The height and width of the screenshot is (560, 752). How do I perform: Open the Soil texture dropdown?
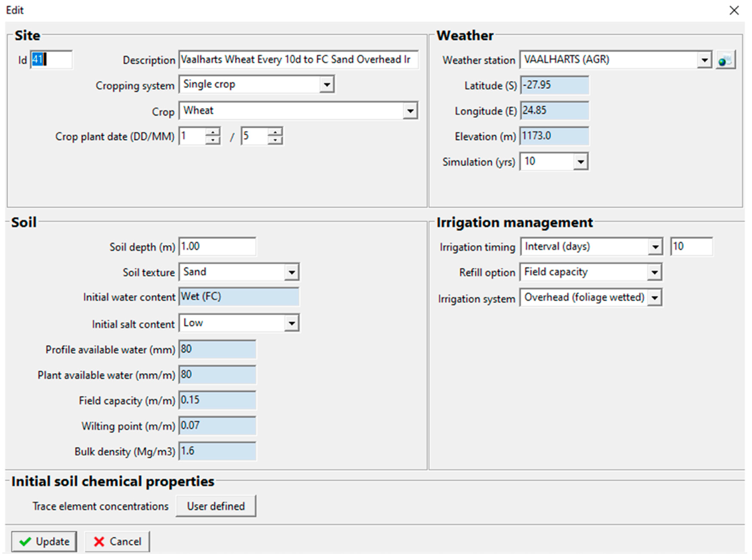[291, 272]
